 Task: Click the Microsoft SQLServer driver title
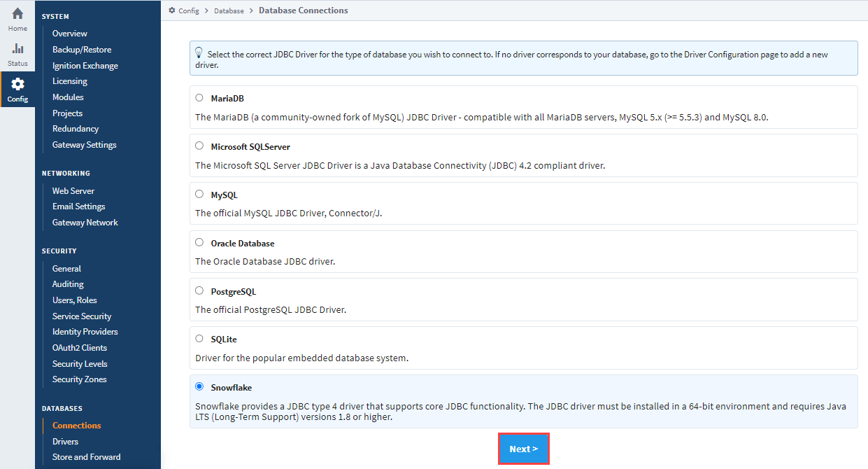250,147
